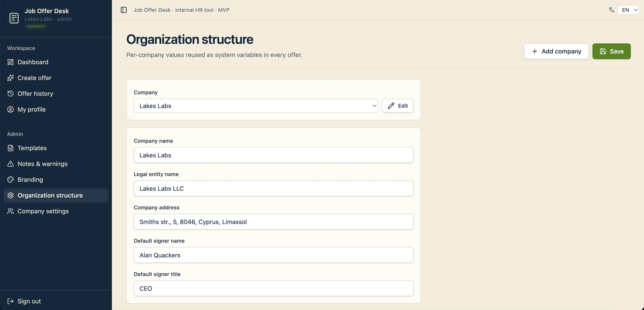Click the header breadcrumb text 'Job Offer Desk · internal HR tool · MVP'
Screen dimensions: 644x310
[181, 10]
